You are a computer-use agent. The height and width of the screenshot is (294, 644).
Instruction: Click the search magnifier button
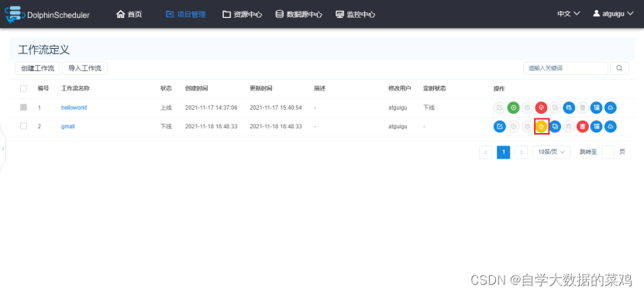(x=619, y=68)
